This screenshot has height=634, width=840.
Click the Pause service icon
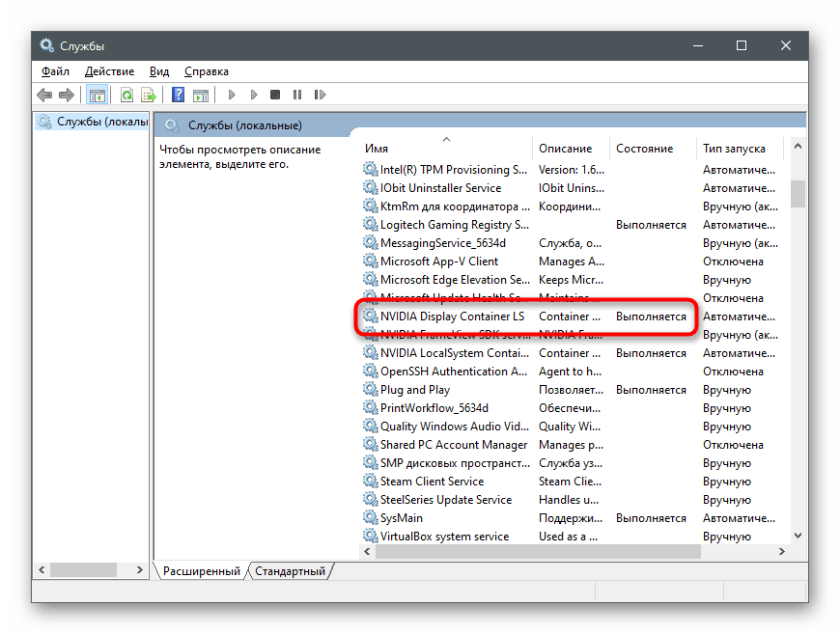(297, 95)
